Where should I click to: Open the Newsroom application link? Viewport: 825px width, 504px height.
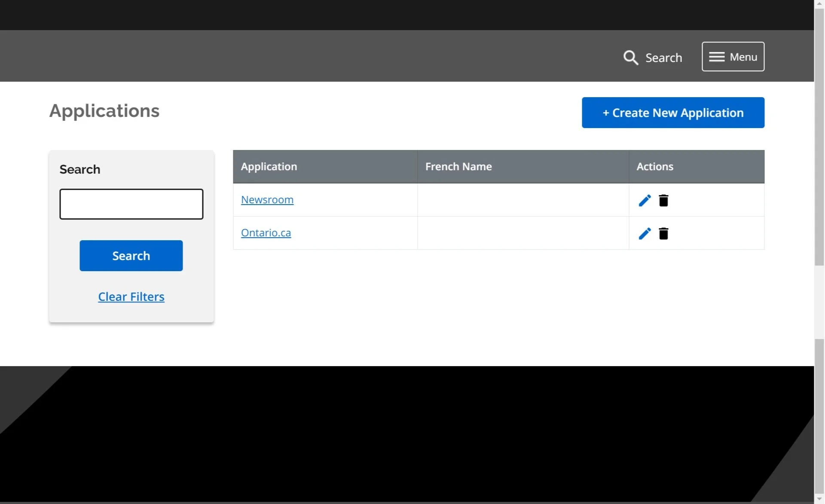click(x=267, y=200)
